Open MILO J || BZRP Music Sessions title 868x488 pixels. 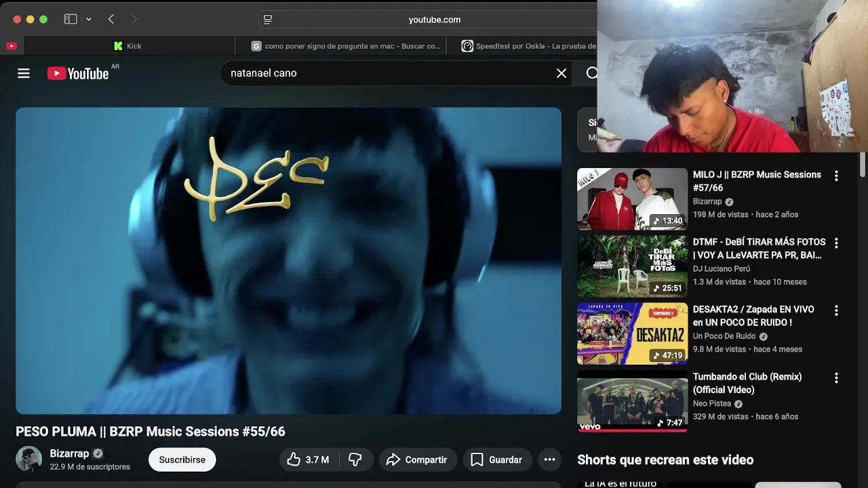pyautogui.click(x=757, y=181)
